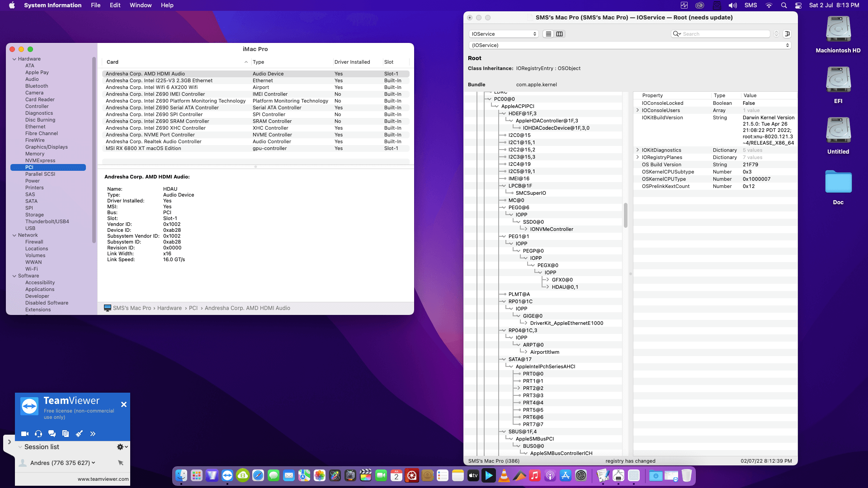Viewport: 868px width, 488px height.
Task: Select Graphics/Displays in the sidebar
Action: pyautogui.click(x=47, y=147)
